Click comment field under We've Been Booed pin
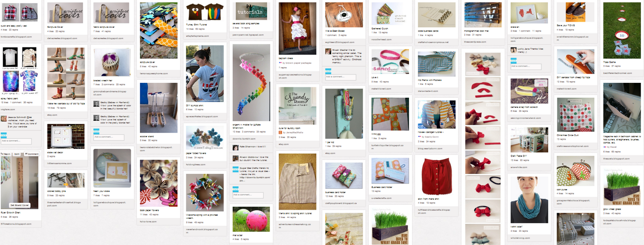Viewport: 644px width, 245px height. click(x=341, y=76)
